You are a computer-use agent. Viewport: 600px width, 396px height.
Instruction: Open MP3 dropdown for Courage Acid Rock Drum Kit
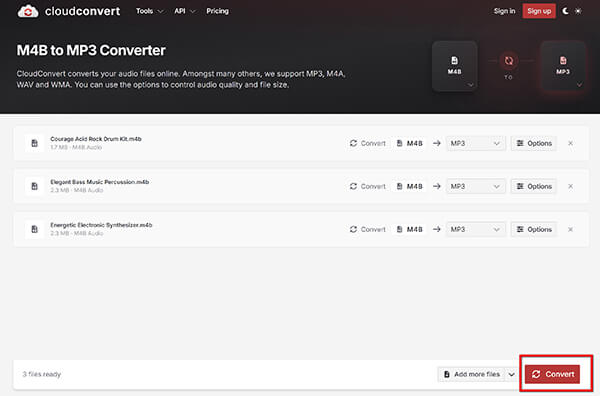(x=476, y=143)
